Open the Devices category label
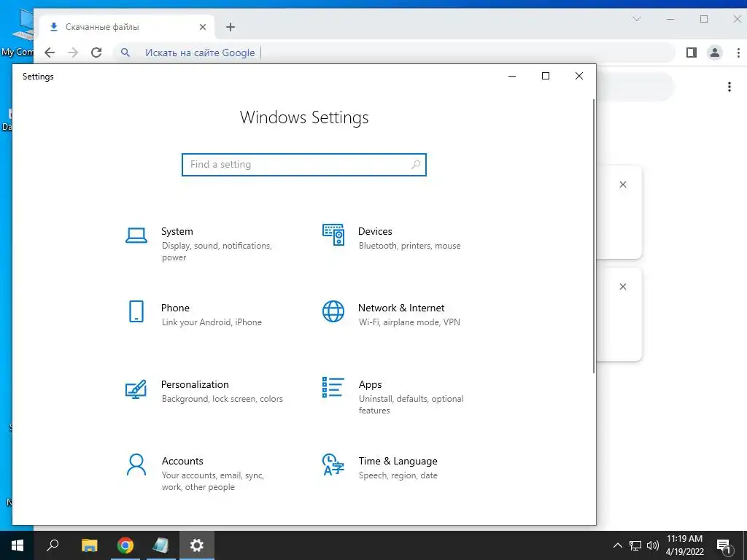This screenshot has height=560, width=747. point(375,231)
